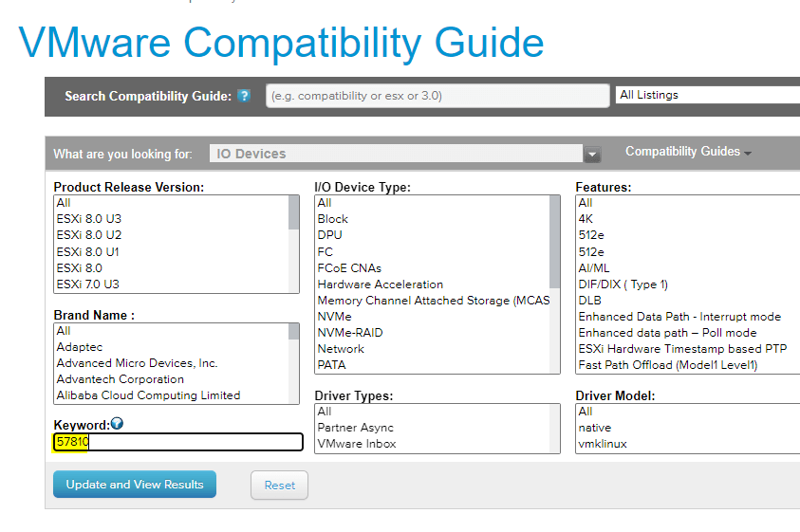The image size is (800, 532).
Task: Expand the Compatibility Guides menu
Action: [688, 152]
